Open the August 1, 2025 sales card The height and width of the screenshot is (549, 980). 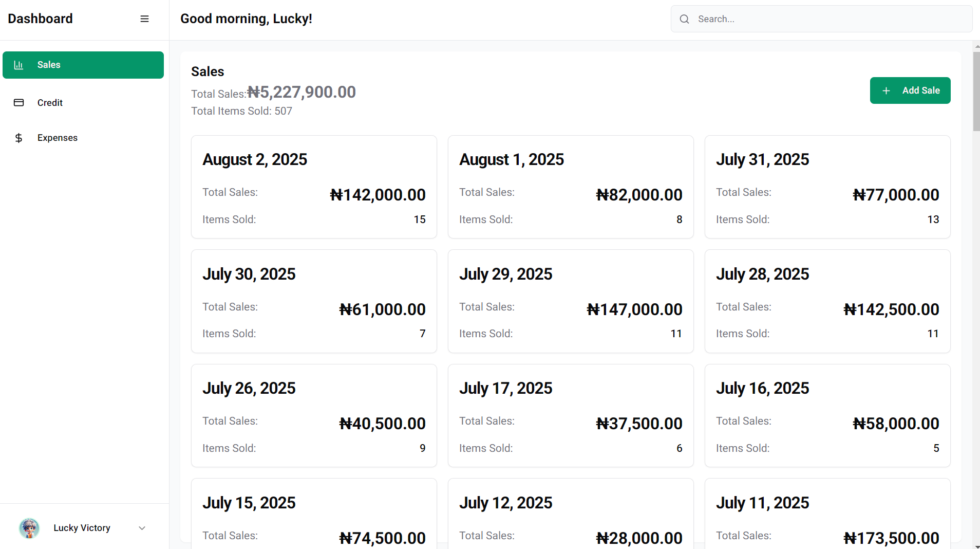point(571,187)
